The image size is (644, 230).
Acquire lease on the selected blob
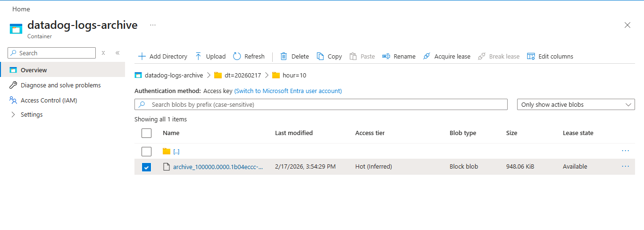(x=446, y=56)
